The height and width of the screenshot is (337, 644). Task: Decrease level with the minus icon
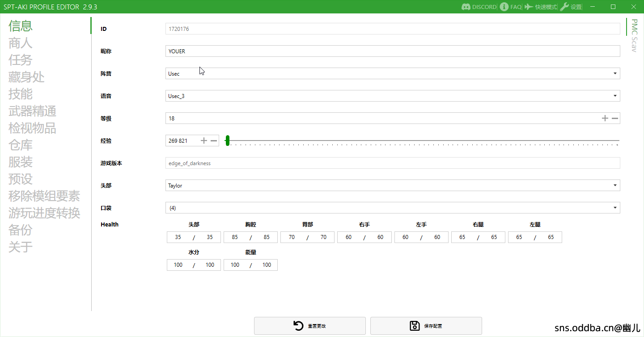(615, 118)
